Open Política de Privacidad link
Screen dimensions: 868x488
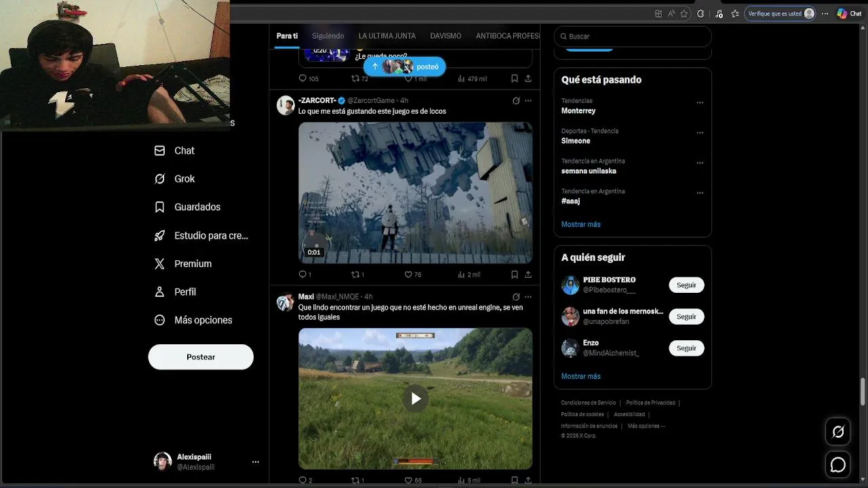tap(650, 403)
